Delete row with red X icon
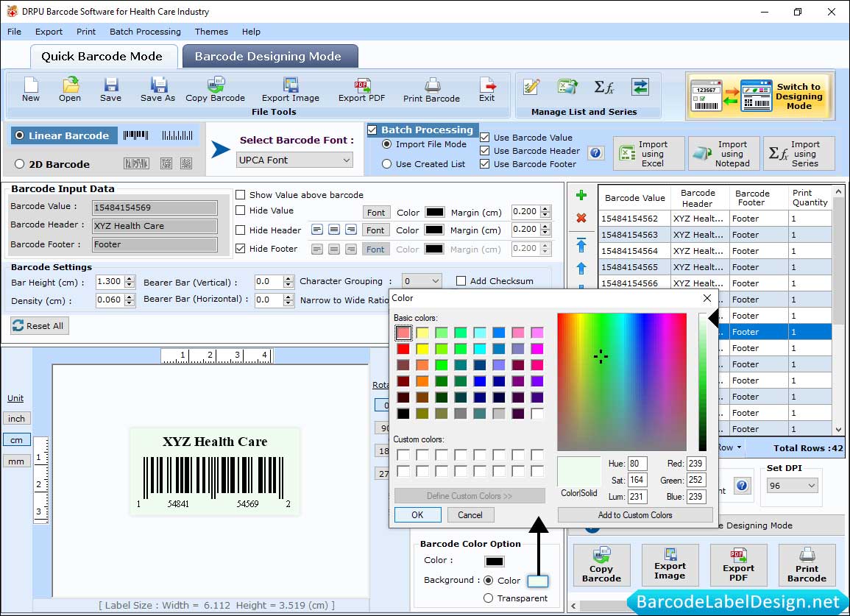 point(581,218)
